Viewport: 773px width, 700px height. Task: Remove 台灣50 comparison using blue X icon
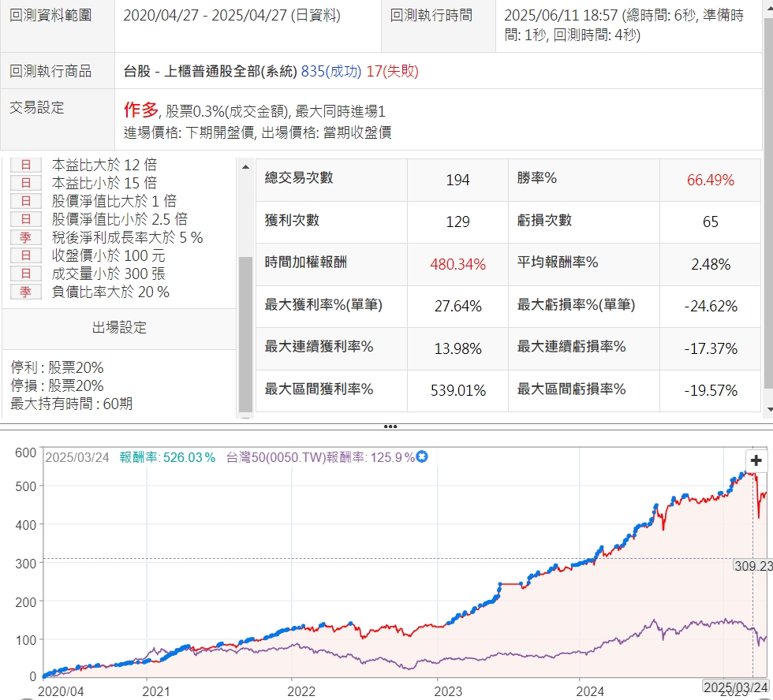pyautogui.click(x=422, y=456)
